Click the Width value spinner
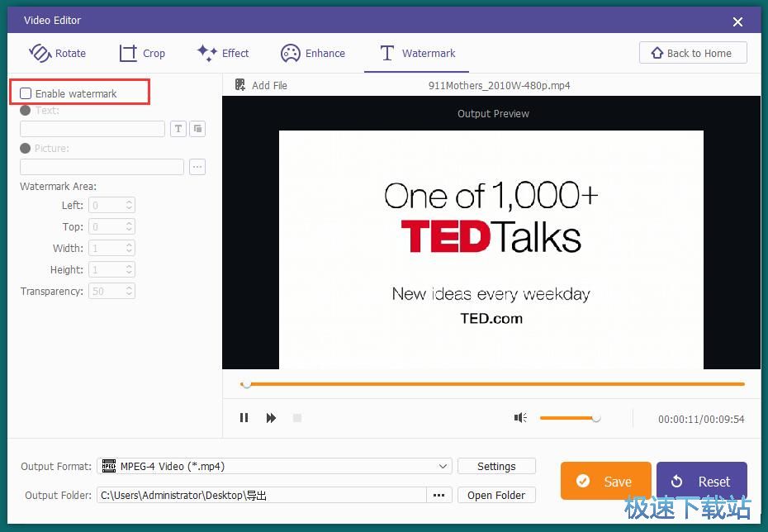This screenshot has width=768, height=532. [x=111, y=249]
